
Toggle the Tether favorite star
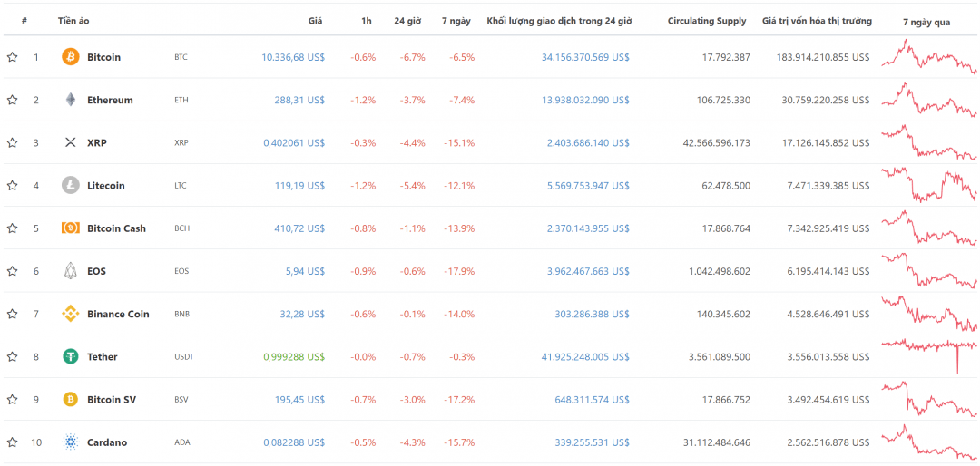(x=12, y=356)
